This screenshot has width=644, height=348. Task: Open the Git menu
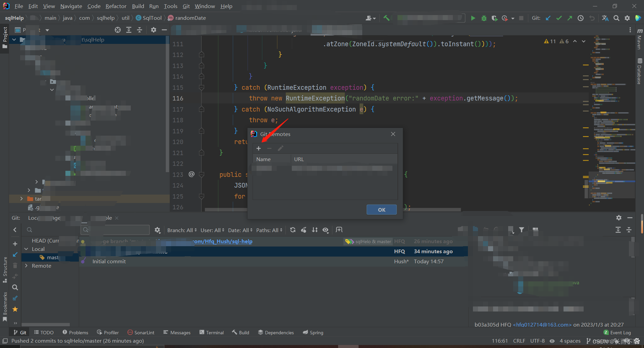click(x=186, y=6)
